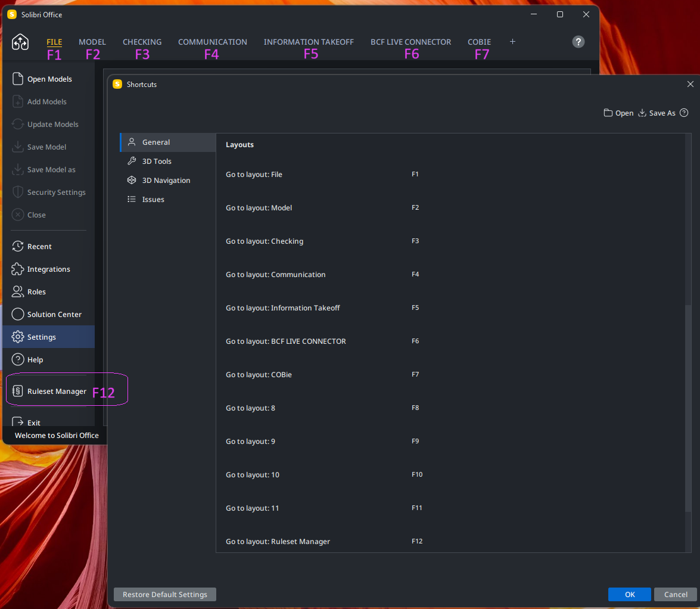Select the 3D Navigation shortcuts category
The width and height of the screenshot is (700, 609).
click(x=168, y=181)
